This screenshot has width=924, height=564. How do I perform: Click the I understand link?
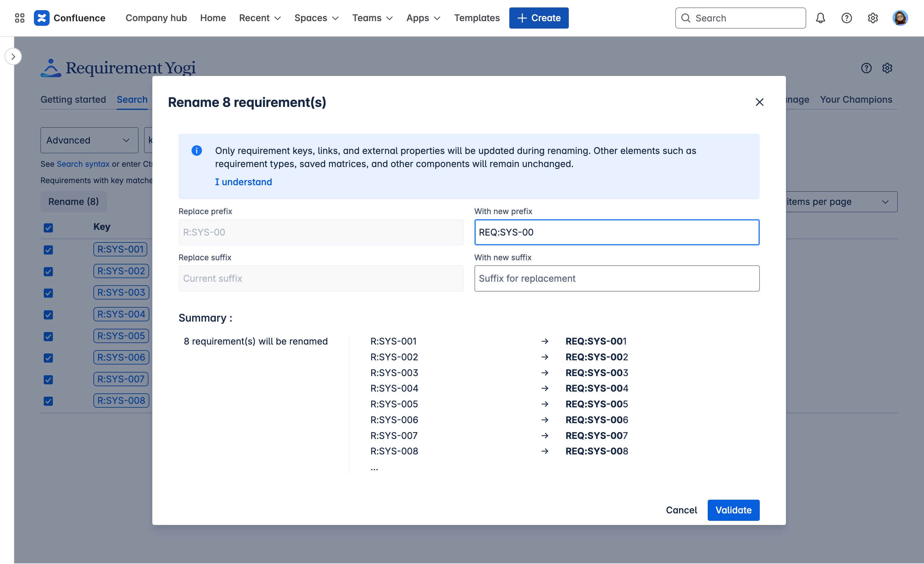coord(243,182)
